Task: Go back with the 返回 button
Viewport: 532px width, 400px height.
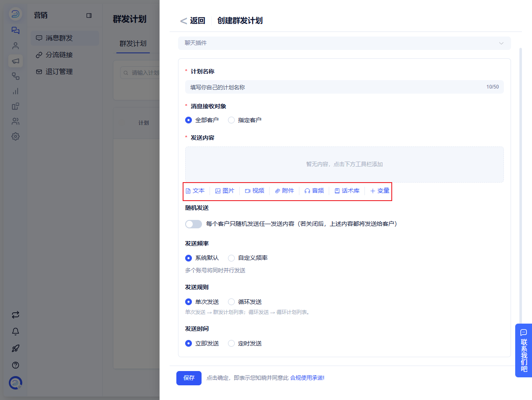Action: pyautogui.click(x=193, y=21)
